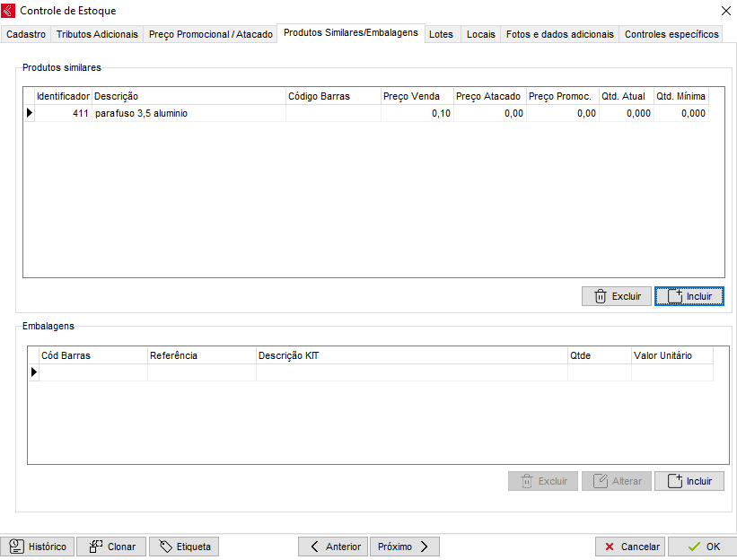Viewport: 737px width, 560px height.
Task: Open the Locais tab
Action: pyautogui.click(x=480, y=34)
